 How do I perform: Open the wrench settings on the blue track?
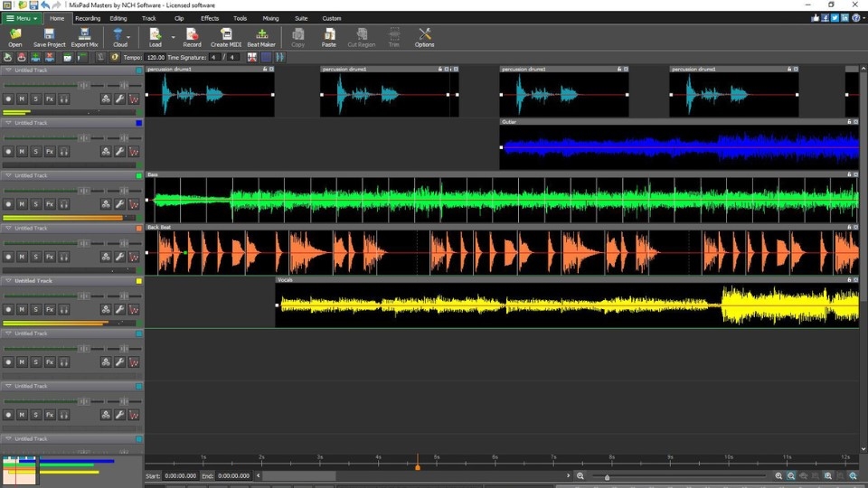click(120, 152)
